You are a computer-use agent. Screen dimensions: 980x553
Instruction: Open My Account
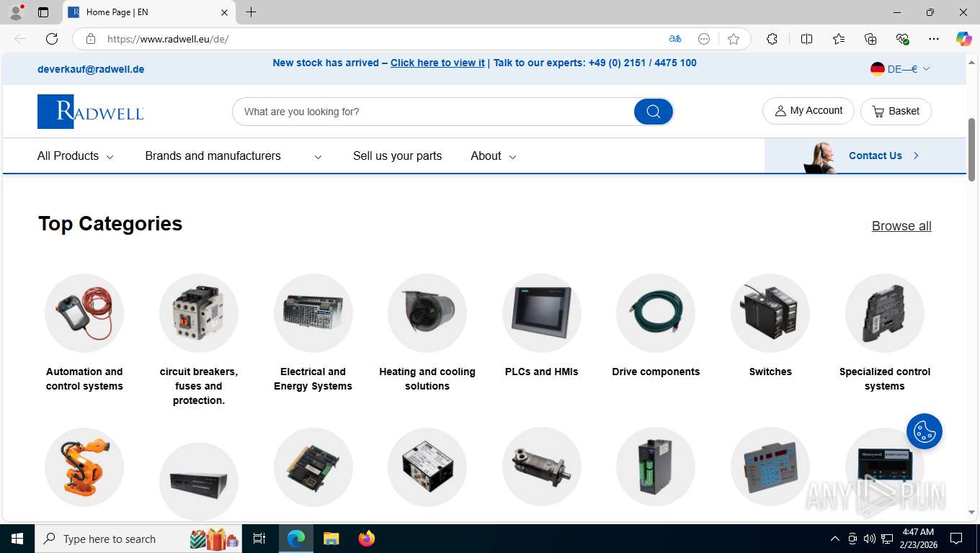(x=808, y=111)
